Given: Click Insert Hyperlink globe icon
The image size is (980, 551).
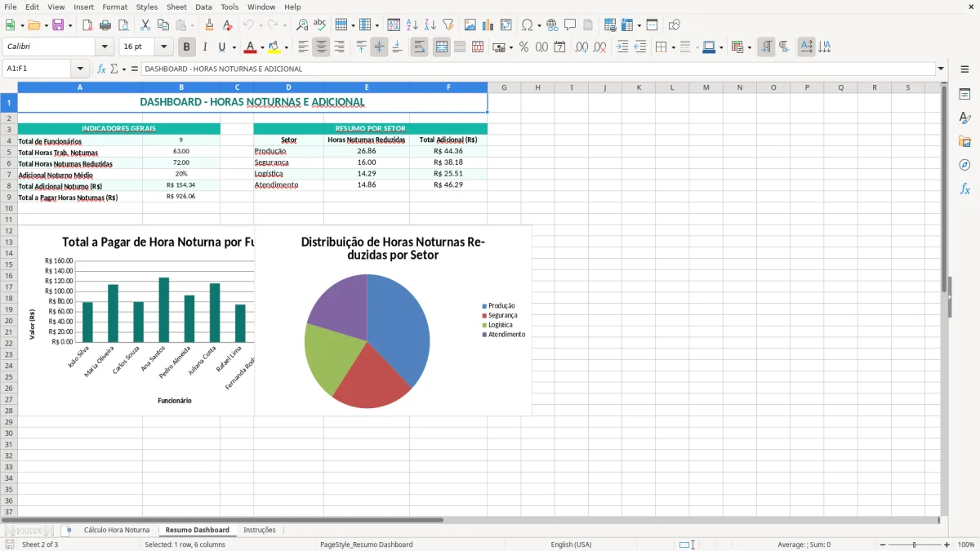Looking at the screenshot, I should click(x=552, y=25).
